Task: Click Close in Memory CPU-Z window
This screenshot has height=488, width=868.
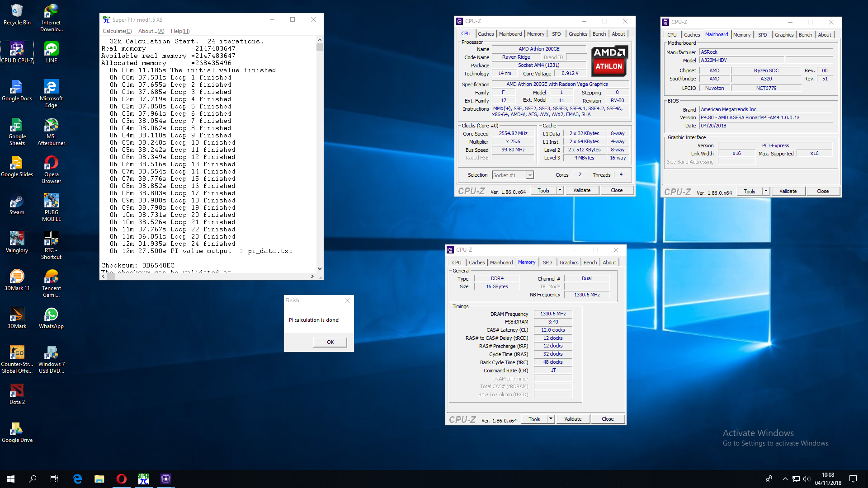Action: pyautogui.click(x=608, y=419)
